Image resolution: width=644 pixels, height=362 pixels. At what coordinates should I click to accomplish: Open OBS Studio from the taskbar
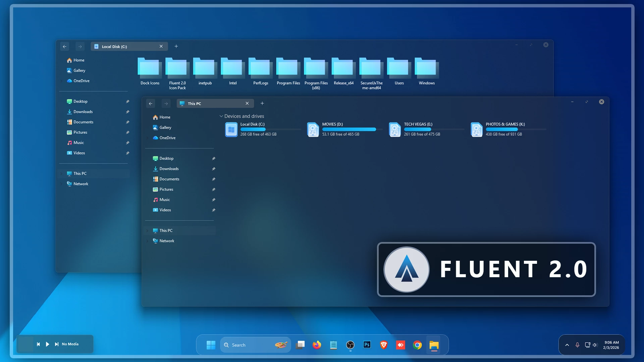click(x=350, y=345)
